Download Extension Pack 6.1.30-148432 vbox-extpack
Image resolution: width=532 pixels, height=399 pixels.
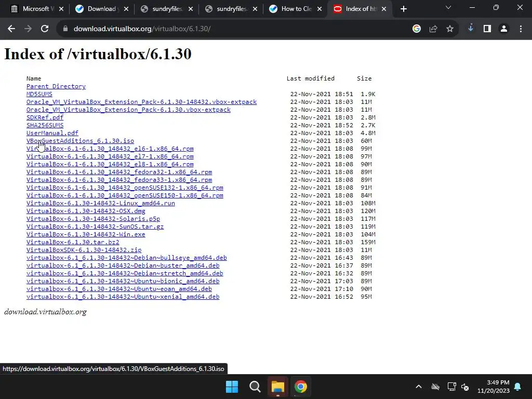(x=141, y=102)
